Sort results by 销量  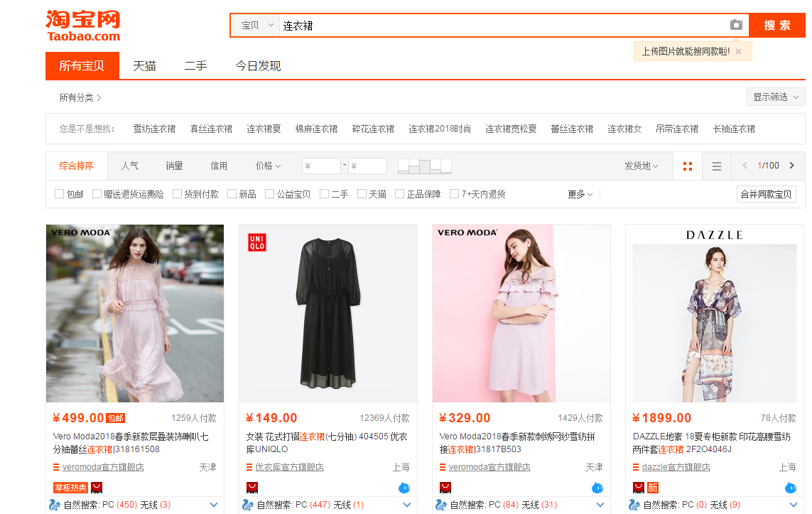pyautogui.click(x=174, y=166)
